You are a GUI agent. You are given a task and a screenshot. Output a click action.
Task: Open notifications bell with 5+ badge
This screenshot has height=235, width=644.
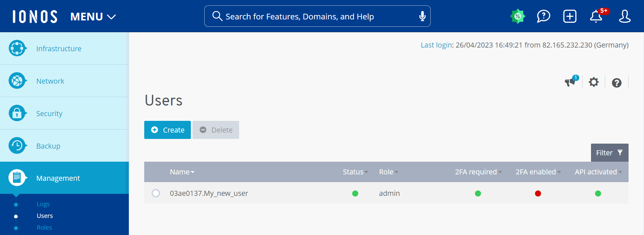click(596, 16)
